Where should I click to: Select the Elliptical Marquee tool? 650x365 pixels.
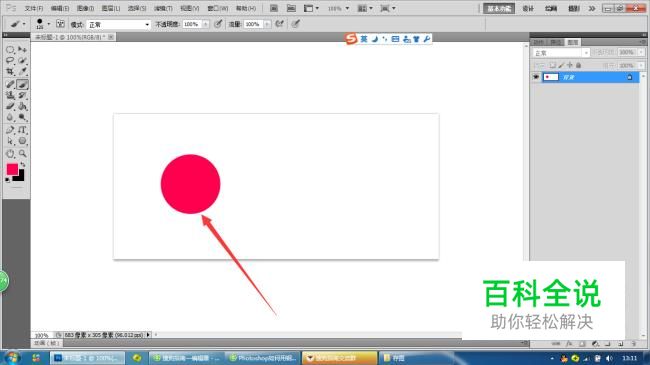(10, 50)
